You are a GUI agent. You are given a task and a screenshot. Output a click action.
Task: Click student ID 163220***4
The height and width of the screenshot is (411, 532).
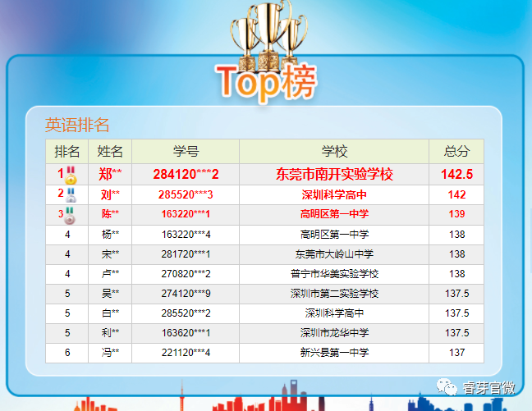(x=186, y=235)
